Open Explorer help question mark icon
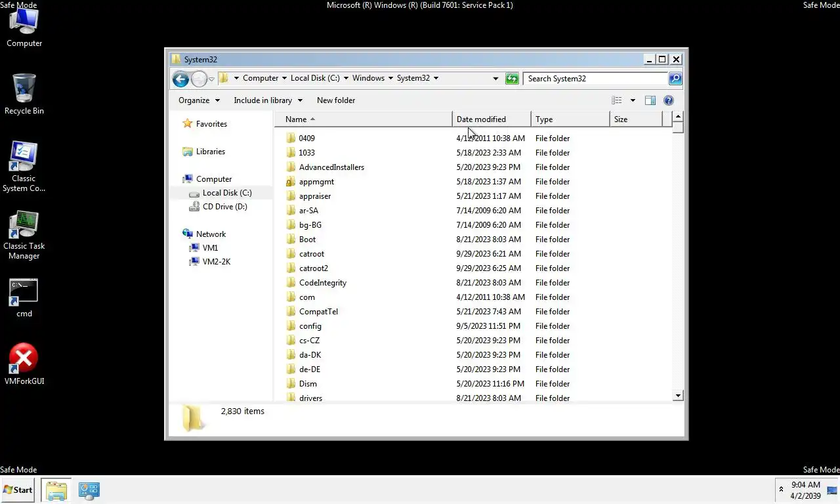 [669, 100]
